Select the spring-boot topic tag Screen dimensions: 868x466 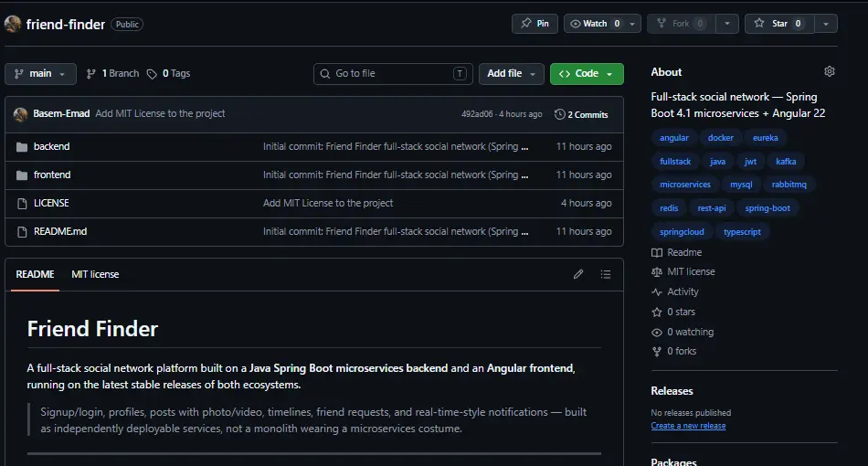767,208
